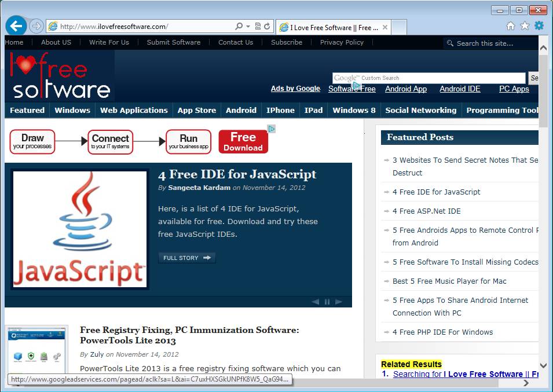Viewport: 553px width, 392px height.
Task: Open 5 Free Software To Install Missing Codecs
Action: [466, 262]
